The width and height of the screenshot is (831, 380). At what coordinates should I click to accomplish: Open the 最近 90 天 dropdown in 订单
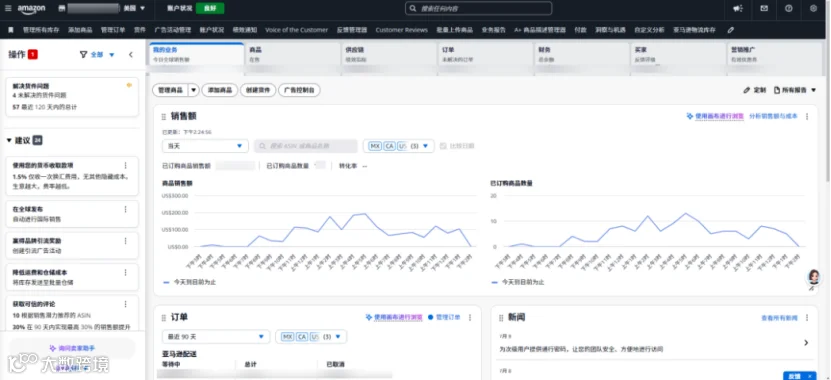pyautogui.click(x=216, y=337)
